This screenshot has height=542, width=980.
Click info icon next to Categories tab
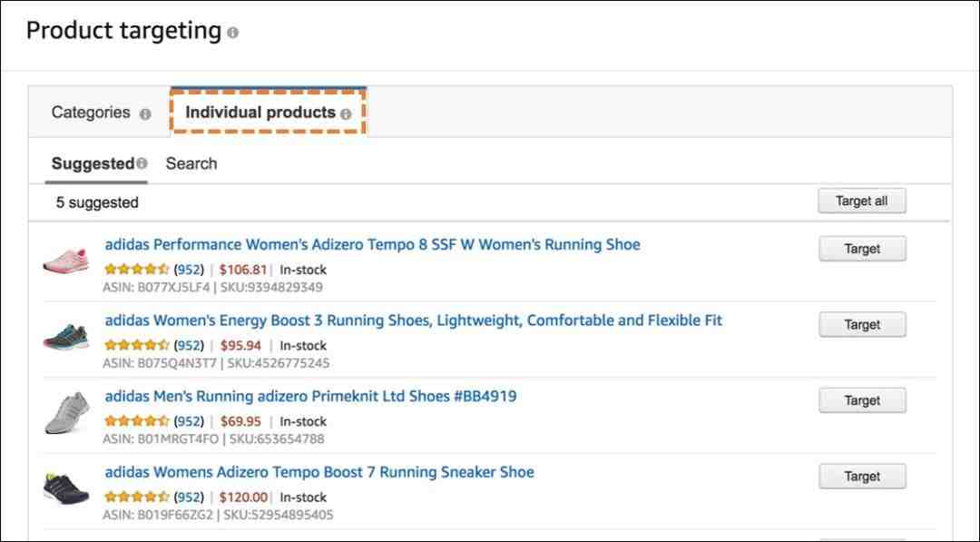(x=145, y=114)
